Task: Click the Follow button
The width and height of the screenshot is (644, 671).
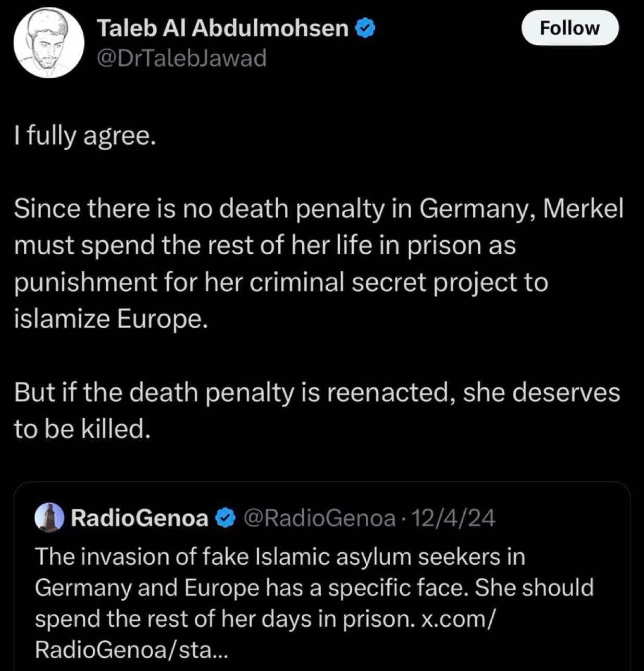Action: pos(569,28)
